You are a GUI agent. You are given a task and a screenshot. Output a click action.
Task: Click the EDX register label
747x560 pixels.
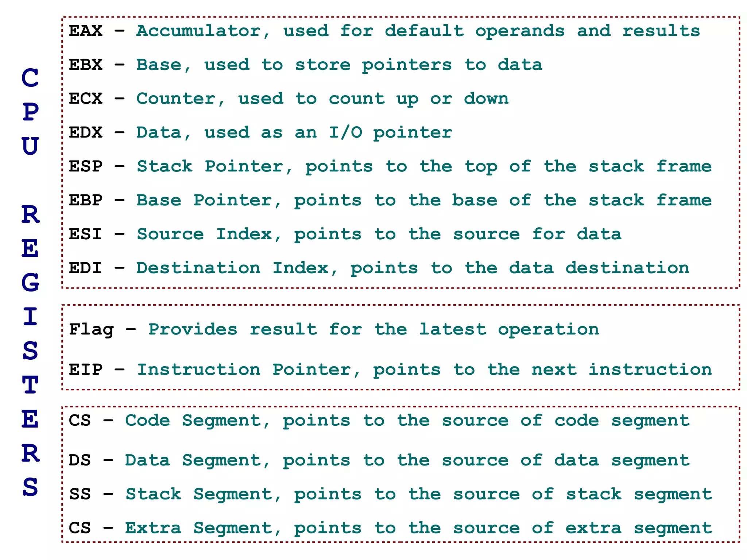coord(86,132)
